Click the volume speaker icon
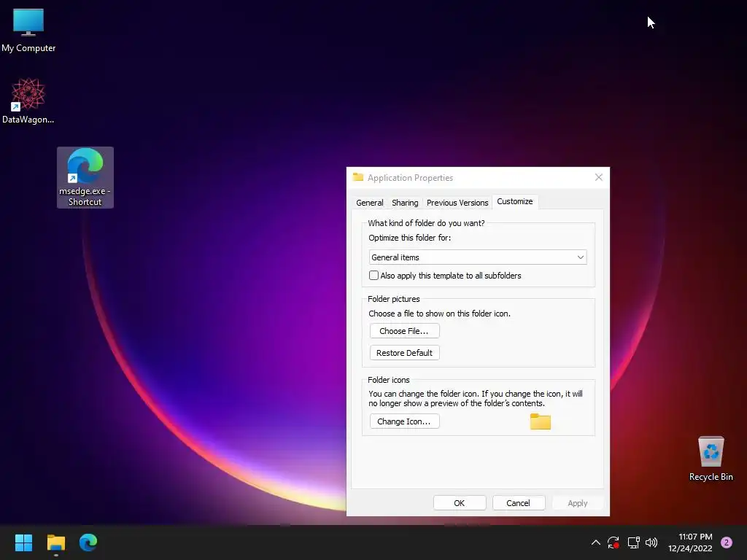Screen dimensions: 747x560 pyautogui.click(x=651, y=542)
